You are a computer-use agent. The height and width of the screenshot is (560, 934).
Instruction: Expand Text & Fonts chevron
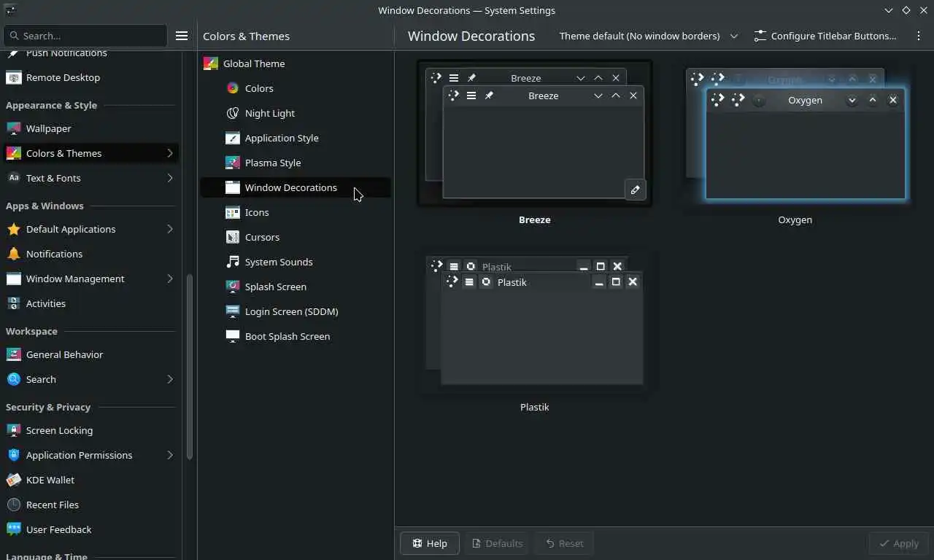click(169, 178)
